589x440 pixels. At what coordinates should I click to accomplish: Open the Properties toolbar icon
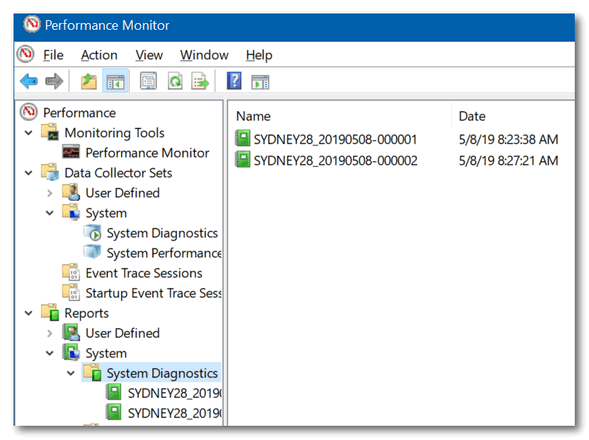pyautogui.click(x=148, y=81)
